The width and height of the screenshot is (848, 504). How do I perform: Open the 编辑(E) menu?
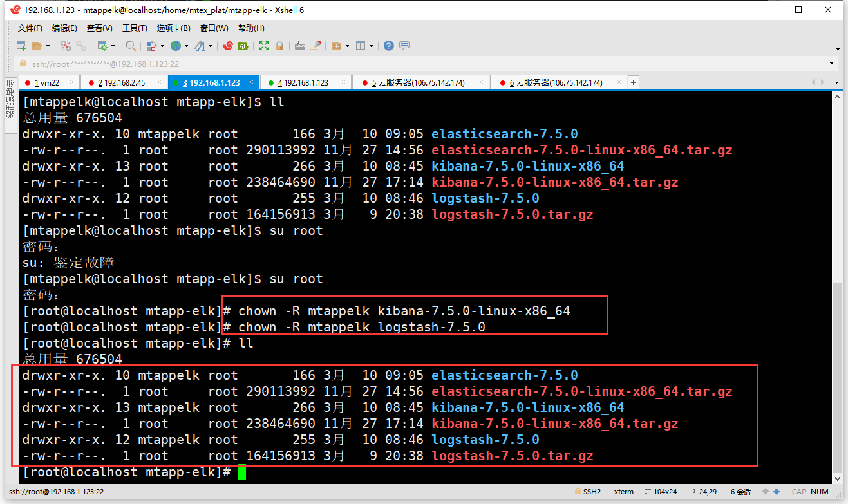tap(64, 28)
